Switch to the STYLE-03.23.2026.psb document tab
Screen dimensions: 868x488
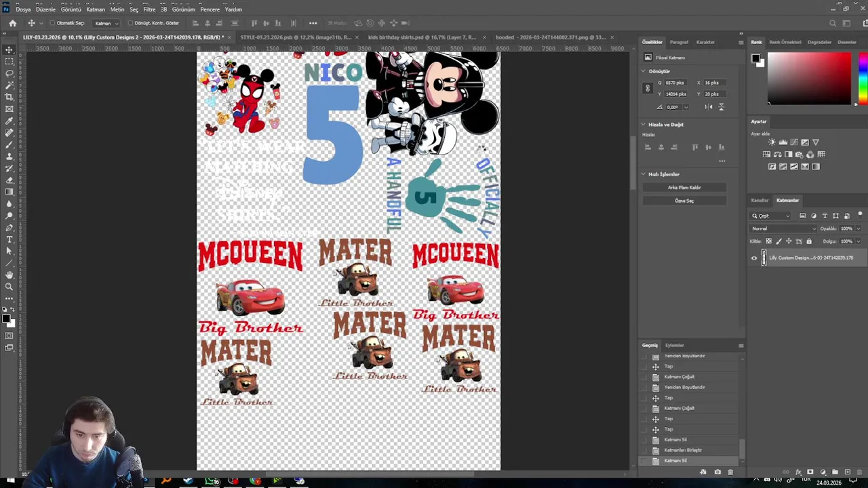pyautogui.click(x=296, y=37)
